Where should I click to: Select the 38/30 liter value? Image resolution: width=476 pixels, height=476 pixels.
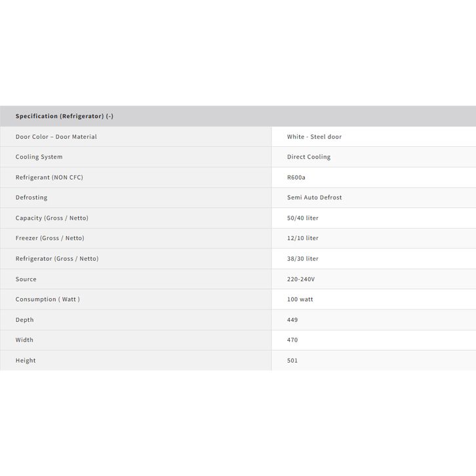click(303, 258)
